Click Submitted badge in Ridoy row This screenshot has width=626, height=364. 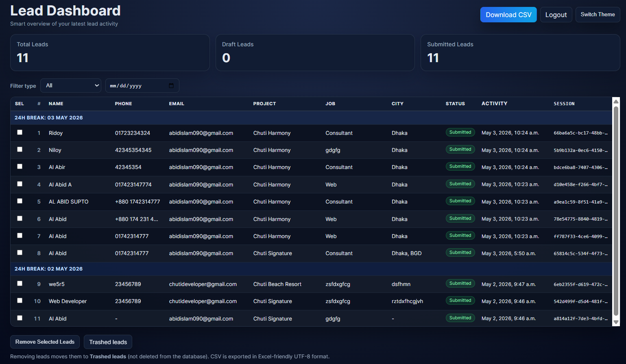point(460,132)
